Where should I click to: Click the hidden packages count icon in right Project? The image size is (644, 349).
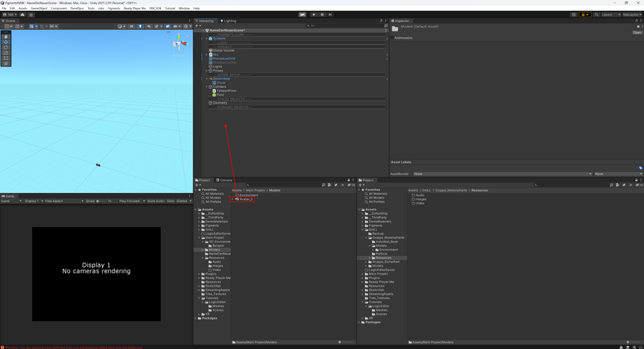(639, 185)
